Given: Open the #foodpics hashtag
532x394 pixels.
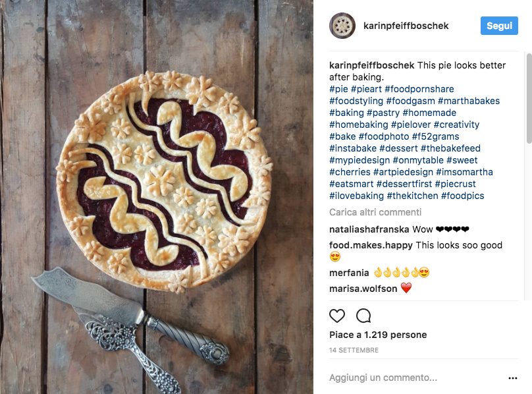Looking at the screenshot, I should click(x=462, y=196).
